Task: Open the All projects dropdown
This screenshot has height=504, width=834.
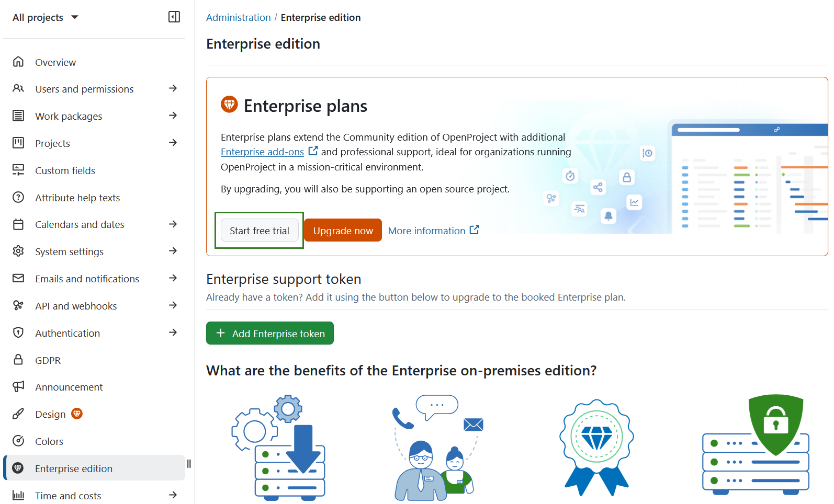Action: [x=44, y=17]
